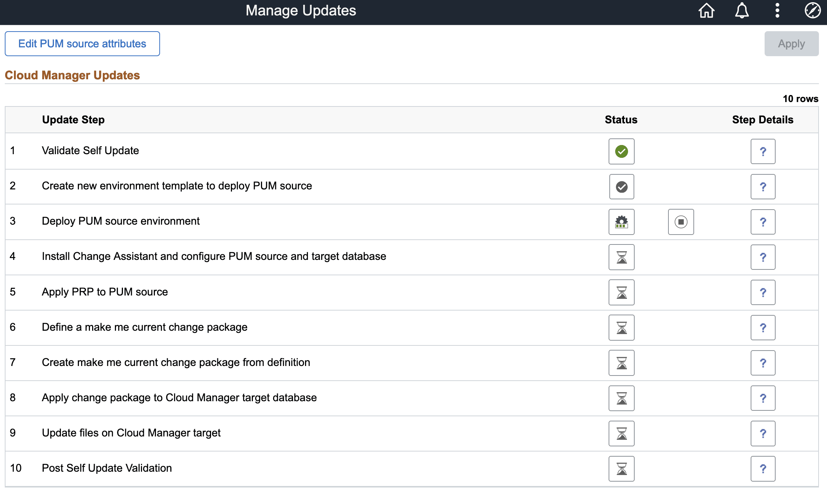Image resolution: width=827 pixels, height=504 pixels.
Task: Click the hourglass status for Post Self Update Validation
Action: tap(621, 468)
